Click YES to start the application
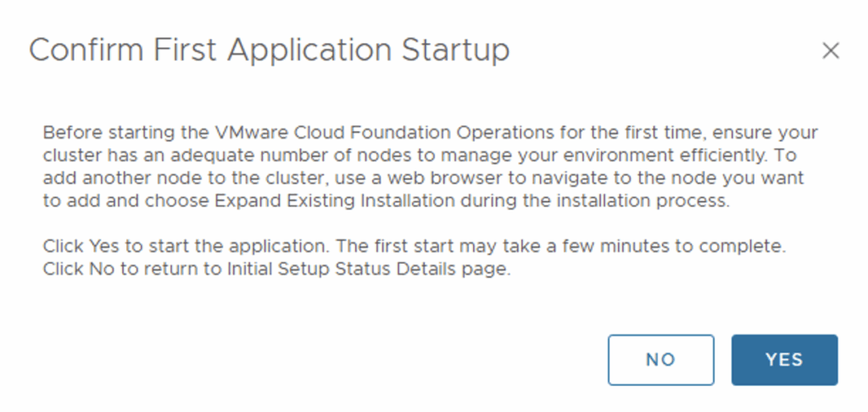Screen dimensions: 868x412 (784, 359)
